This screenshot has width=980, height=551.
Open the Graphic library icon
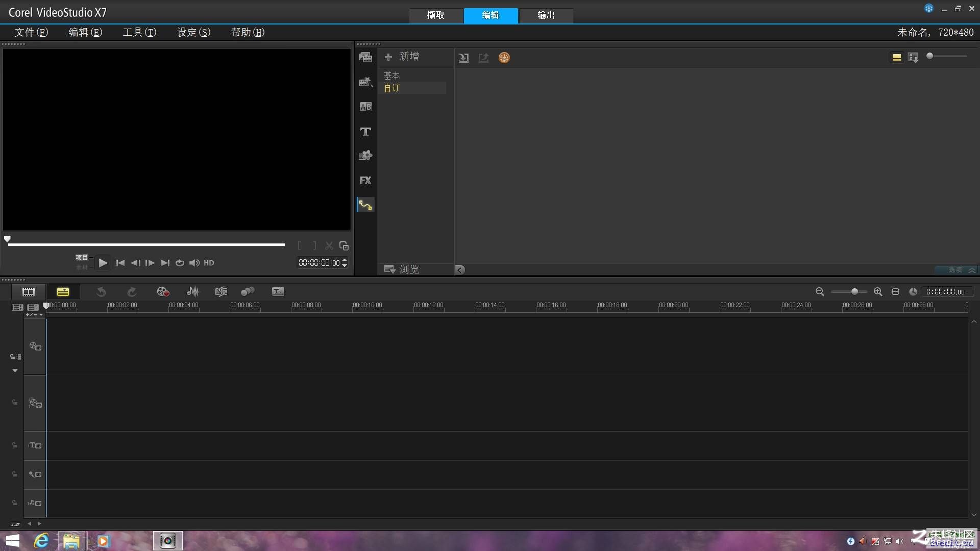[x=365, y=156]
